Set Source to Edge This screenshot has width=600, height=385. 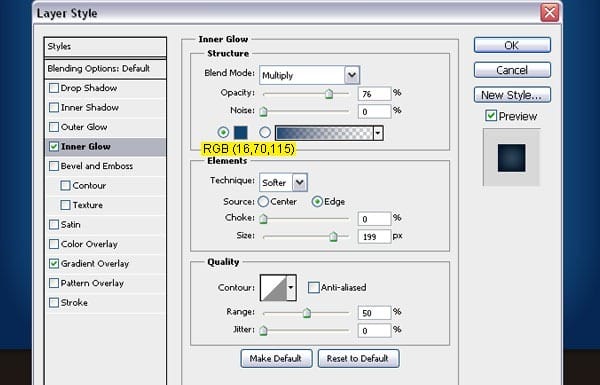click(x=317, y=202)
